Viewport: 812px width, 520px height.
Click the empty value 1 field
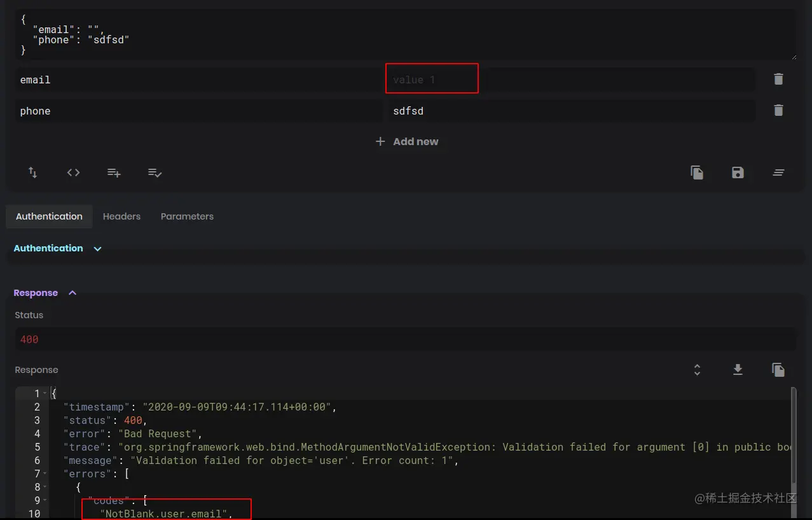571,80
